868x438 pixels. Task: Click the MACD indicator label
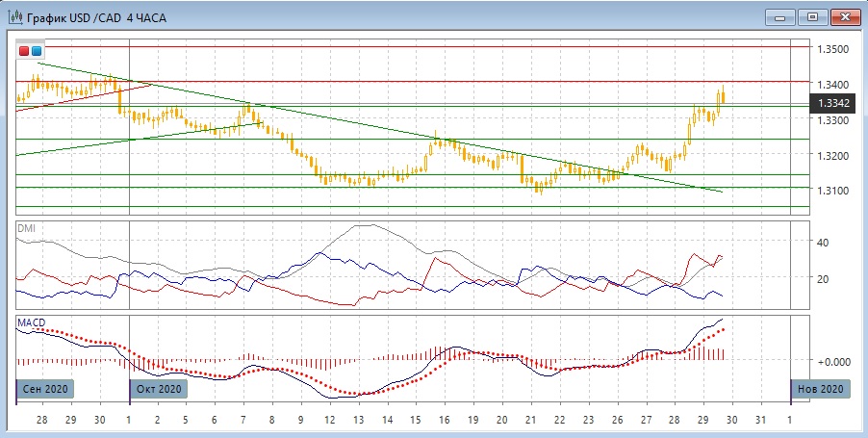point(32,322)
